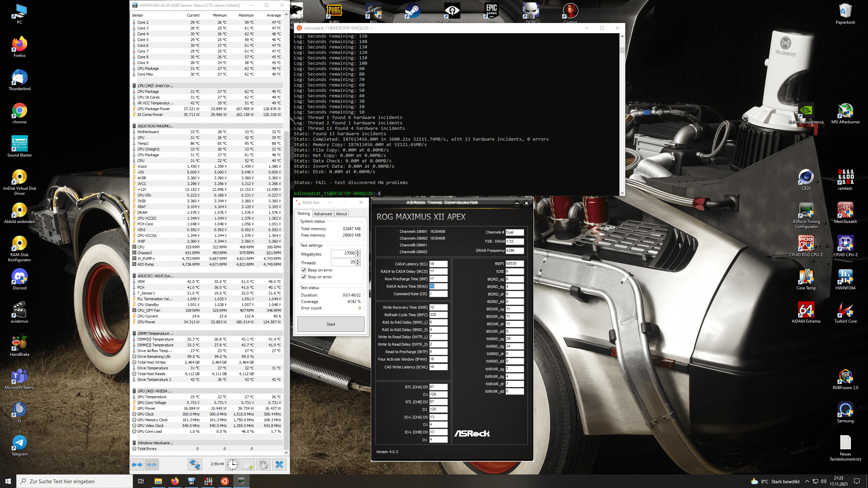The height and width of the screenshot is (488, 868).
Task: Open HWiNFO sensor settings gear icon
Action: 263,465
